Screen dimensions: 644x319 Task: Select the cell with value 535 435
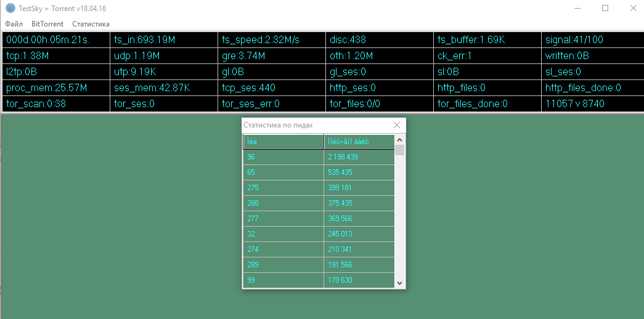(359, 172)
